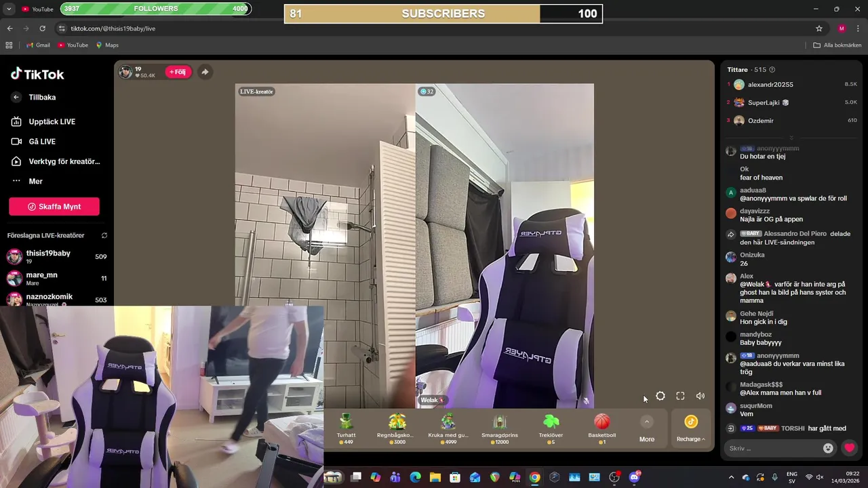View site information icon in address bar

[x=62, y=28]
